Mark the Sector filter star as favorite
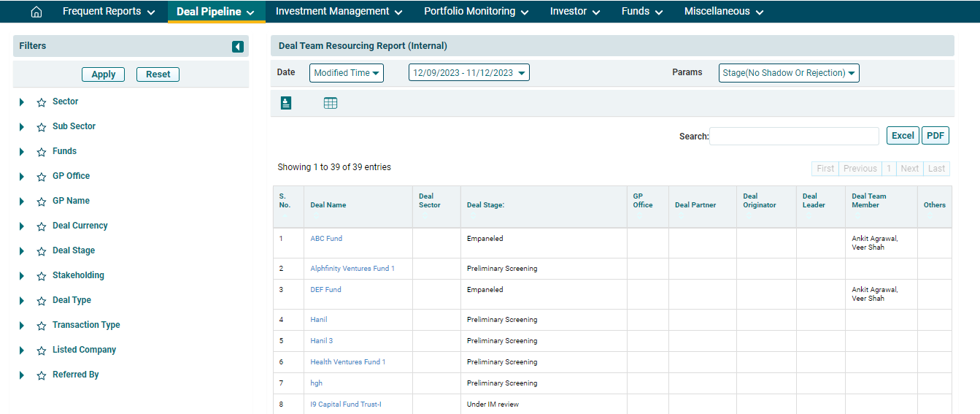The image size is (980, 414). 42,102
